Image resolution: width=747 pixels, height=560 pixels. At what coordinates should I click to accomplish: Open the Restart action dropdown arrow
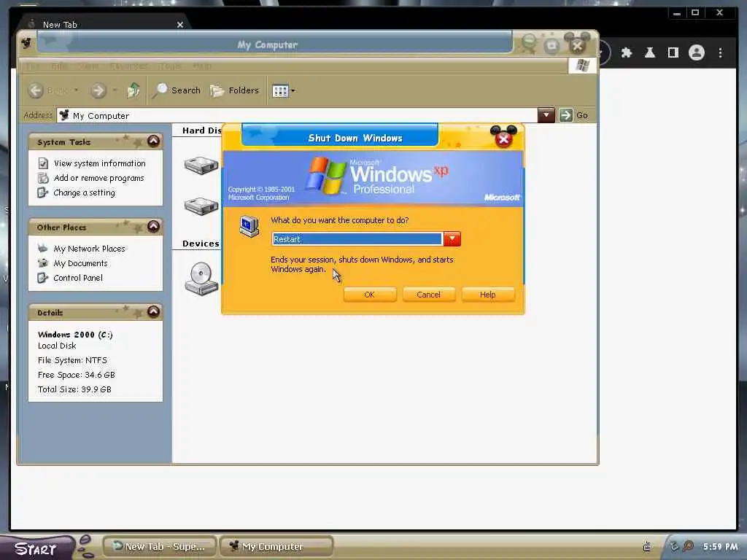click(x=452, y=238)
